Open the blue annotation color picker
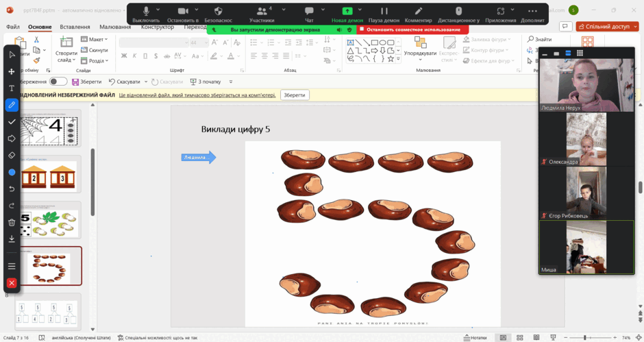The height and width of the screenshot is (342, 644). [12, 172]
